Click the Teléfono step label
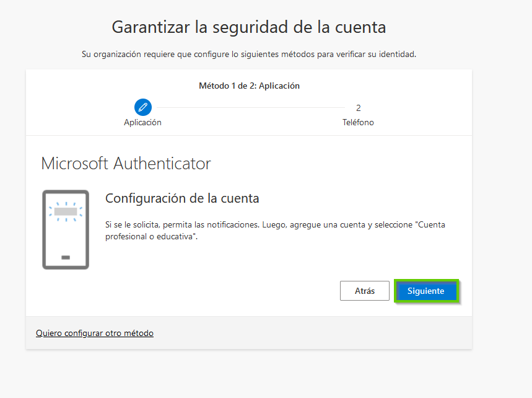The image size is (532, 398). coord(358,122)
